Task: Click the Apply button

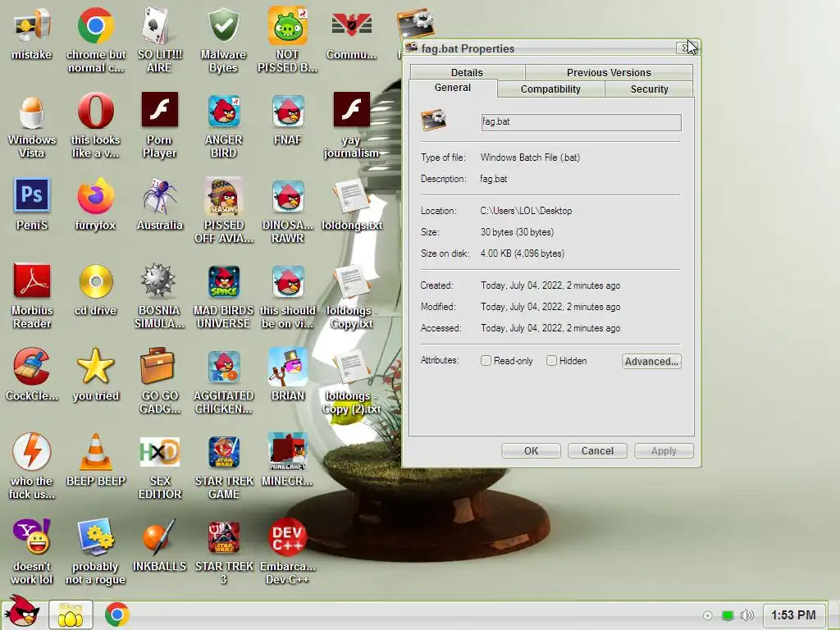Action: [664, 451]
